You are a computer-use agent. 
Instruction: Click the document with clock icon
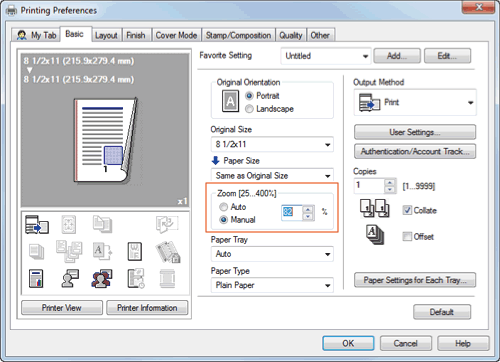[x=136, y=278]
